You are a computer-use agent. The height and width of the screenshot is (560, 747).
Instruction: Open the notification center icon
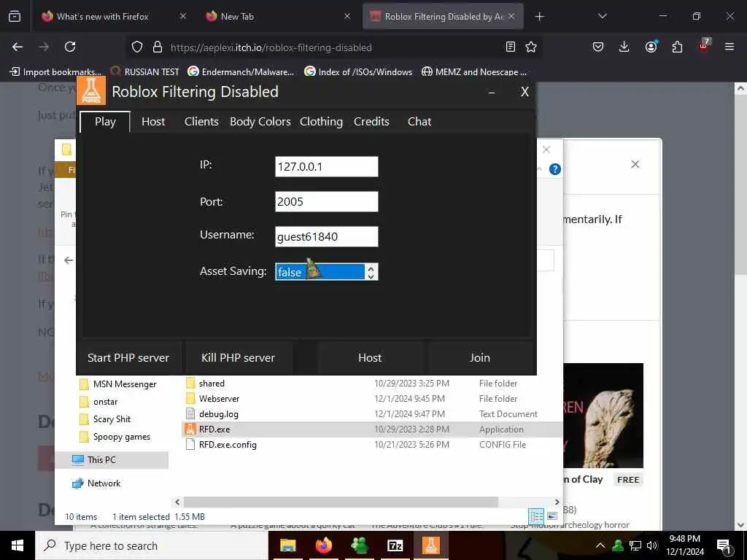tap(724, 545)
